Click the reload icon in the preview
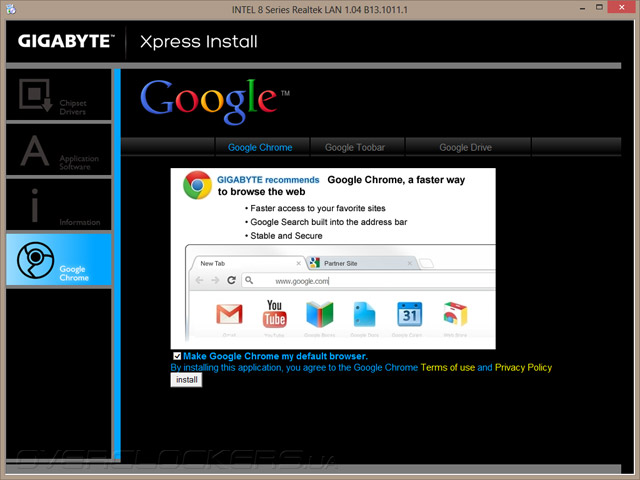640x480 pixels. click(x=231, y=280)
